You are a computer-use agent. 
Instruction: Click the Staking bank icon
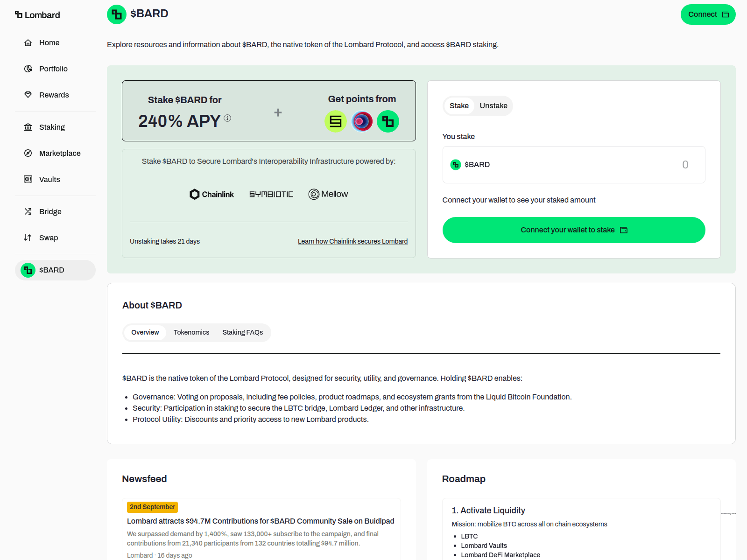click(28, 127)
